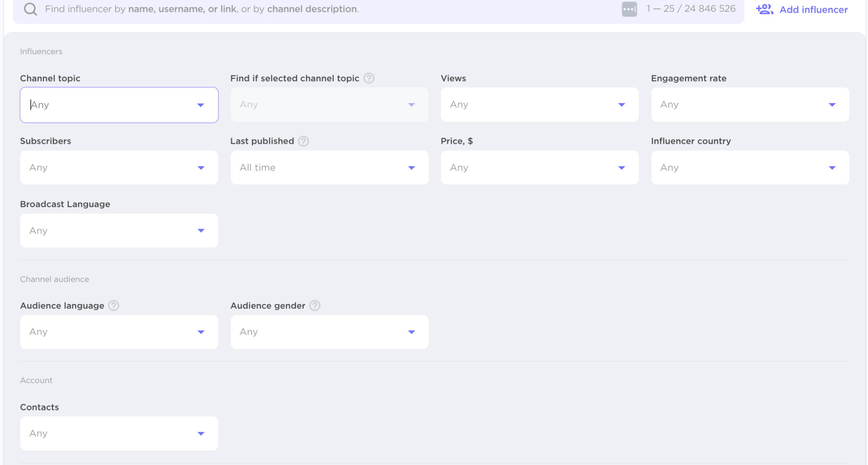
Task: Open the Channel topic dropdown
Action: (x=119, y=105)
